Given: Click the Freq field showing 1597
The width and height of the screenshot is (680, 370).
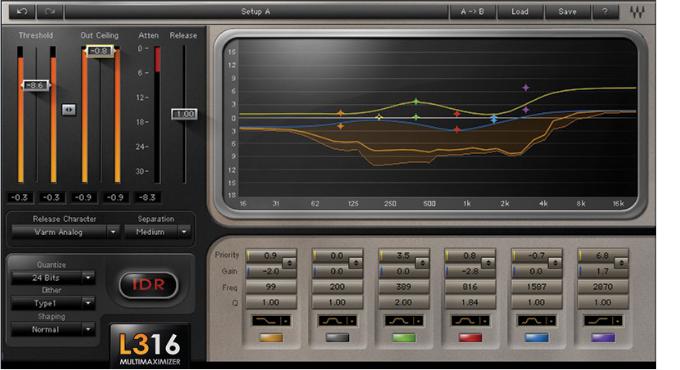Looking at the screenshot, I should click(536, 287).
